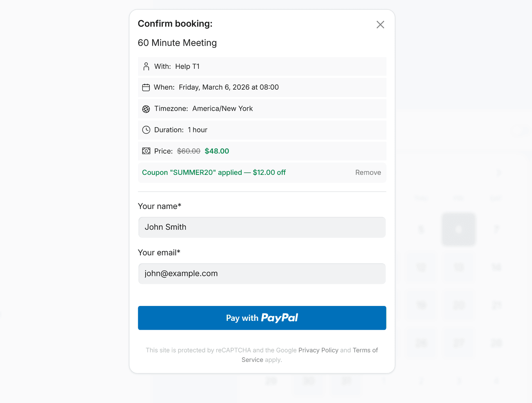Click the "America/New York" timezone text
The width and height of the screenshot is (532, 403).
(x=222, y=108)
